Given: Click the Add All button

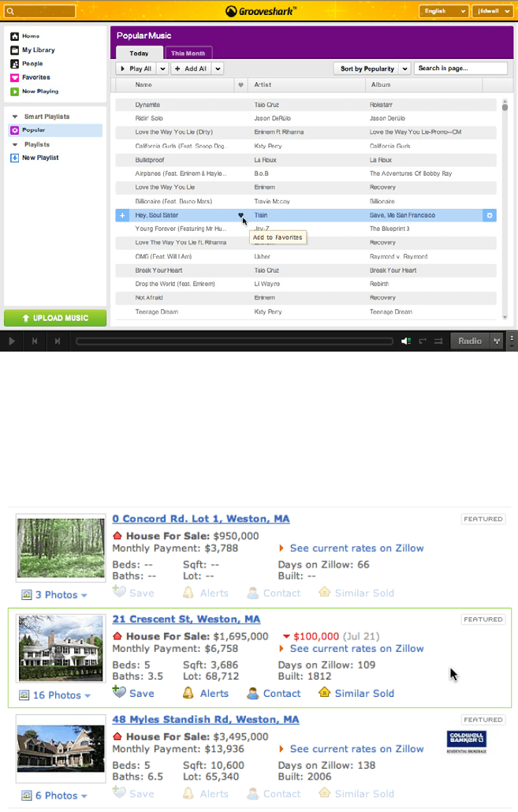Looking at the screenshot, I should click(191, 69).
